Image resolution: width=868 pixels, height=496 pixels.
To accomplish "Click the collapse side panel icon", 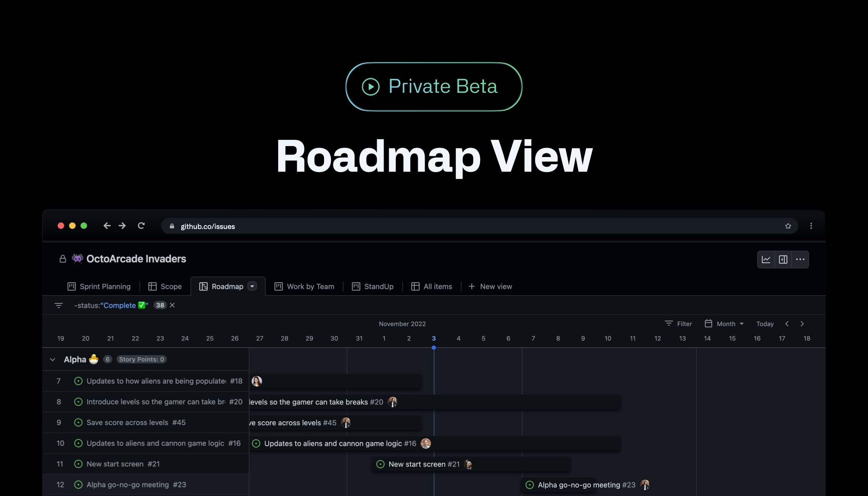I will [x=783, y=259].
